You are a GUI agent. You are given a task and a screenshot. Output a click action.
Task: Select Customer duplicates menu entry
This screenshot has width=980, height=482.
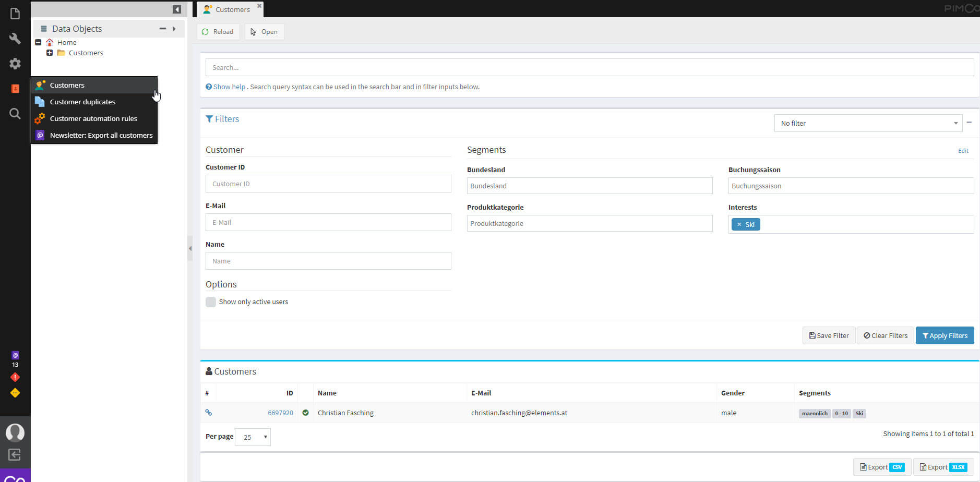pyautogui.click(x=82, y=102)
